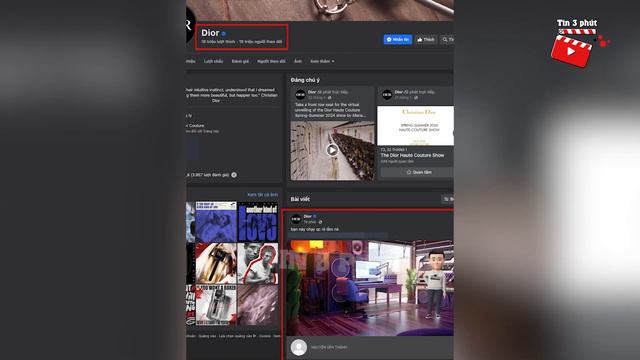
Task: Open the Người theo dõi tab
Action: click(x=271, y=61)
